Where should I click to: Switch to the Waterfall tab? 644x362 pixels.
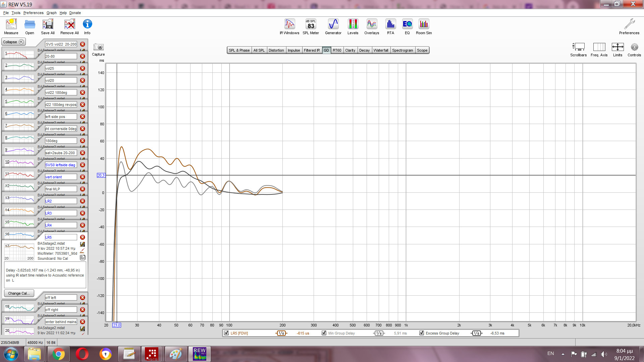tap(381, 50)
